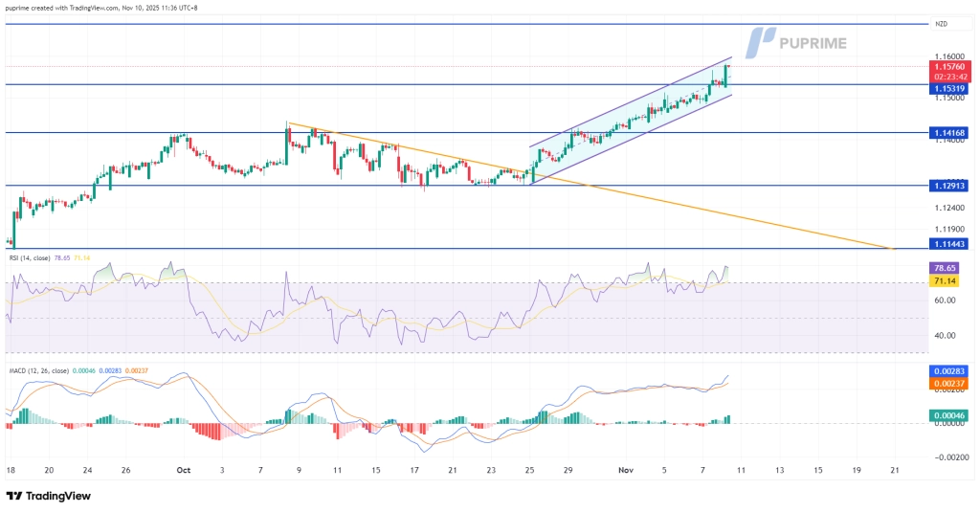Select the orange signal value tag 0.00237

pyautogui.click(x=948, y=383)
